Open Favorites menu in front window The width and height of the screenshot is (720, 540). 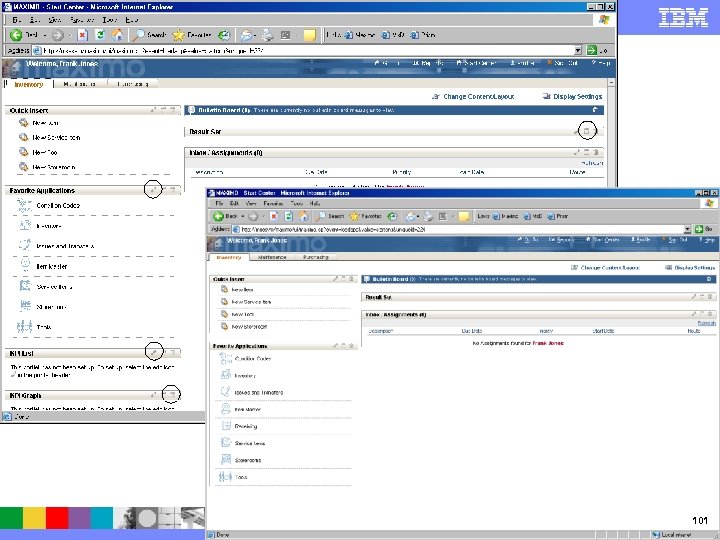[x=273, y=203]
